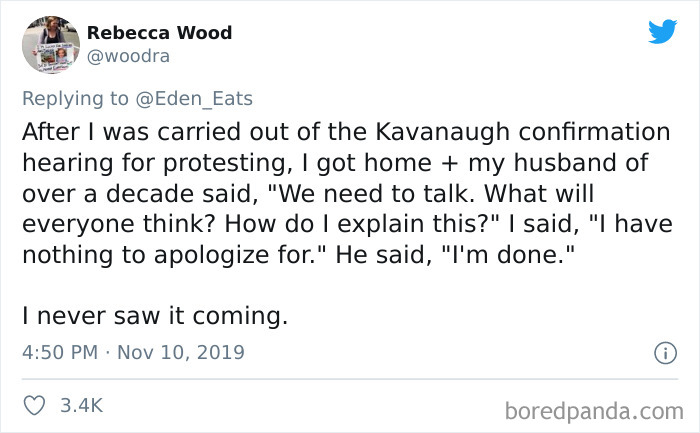Open Rebecca Wood's profile avatar
This screenshot has height=433, width=700.
pos(49,45)
